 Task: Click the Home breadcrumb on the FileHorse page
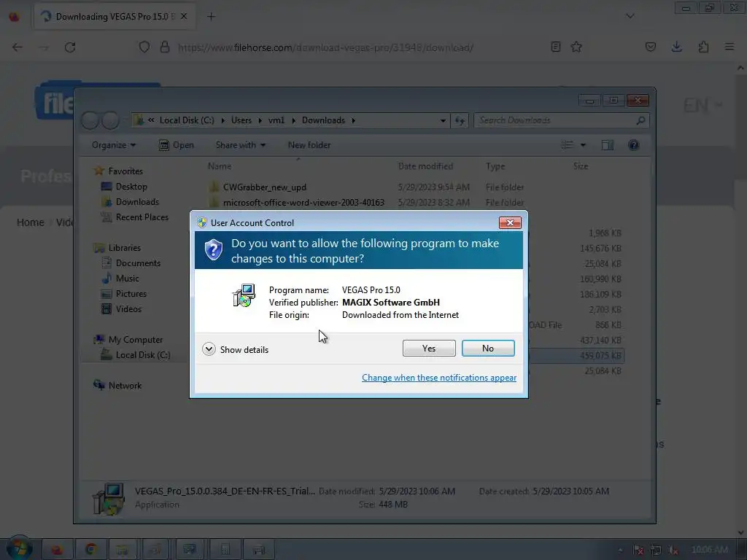pyautogui.click(x=30, y=222)
